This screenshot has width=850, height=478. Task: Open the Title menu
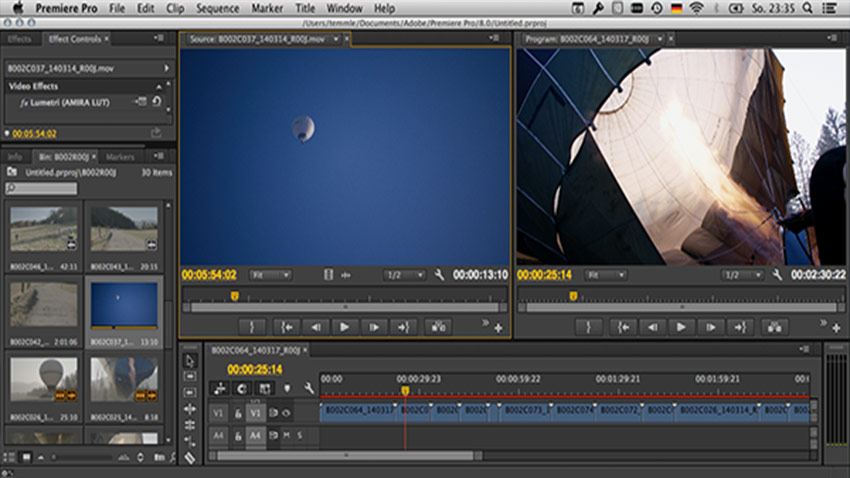[305, 8]
